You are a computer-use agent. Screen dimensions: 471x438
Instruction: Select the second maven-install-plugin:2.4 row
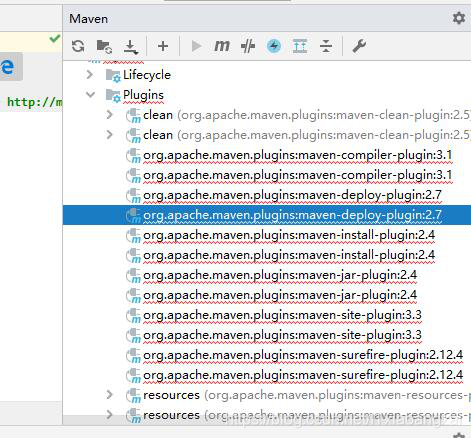267,255
